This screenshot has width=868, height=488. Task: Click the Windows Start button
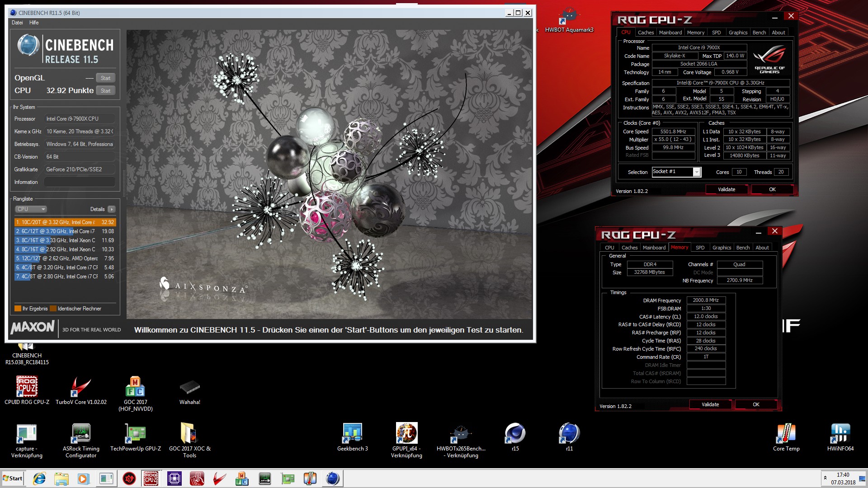pyautogui.click(x=13, y=479)
